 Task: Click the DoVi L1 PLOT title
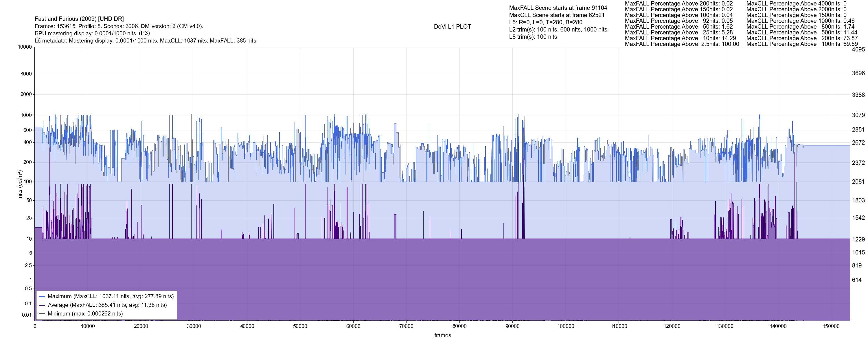click(452, 27)
